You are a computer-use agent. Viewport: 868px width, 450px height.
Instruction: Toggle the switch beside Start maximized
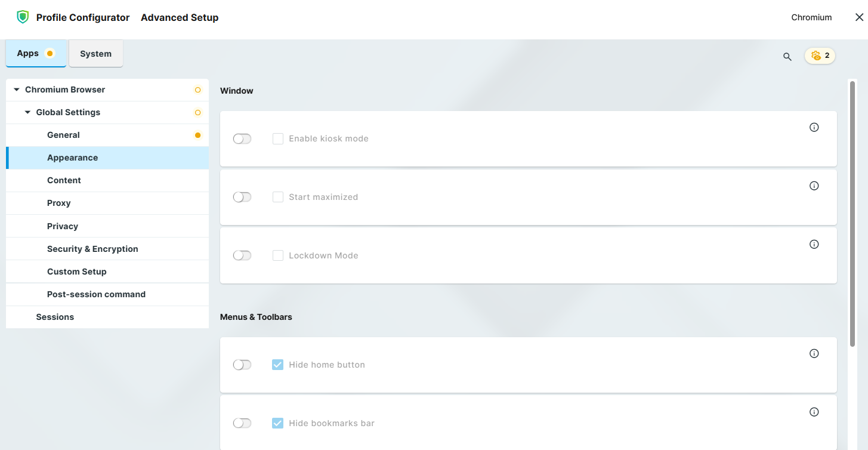[x=242, y=197]
